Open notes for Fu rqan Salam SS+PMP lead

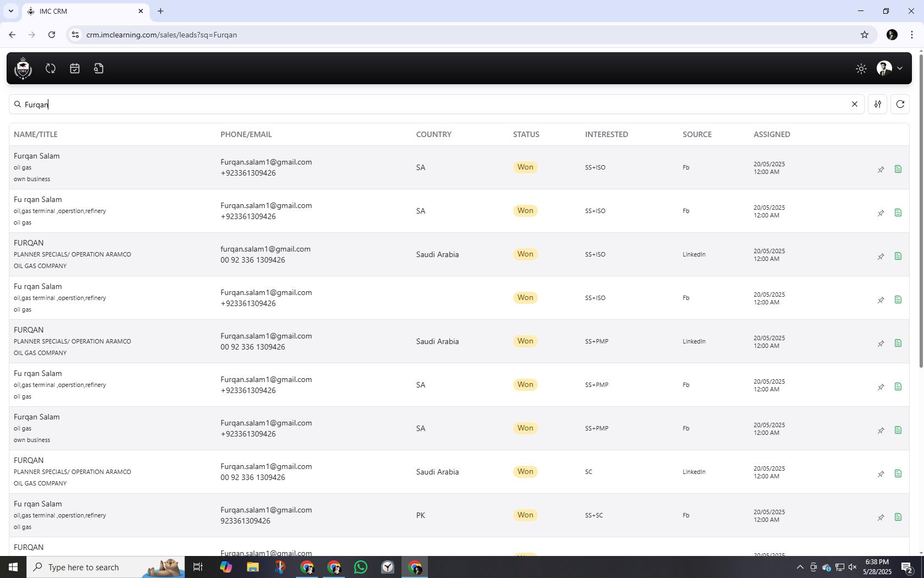coord(898,386)
